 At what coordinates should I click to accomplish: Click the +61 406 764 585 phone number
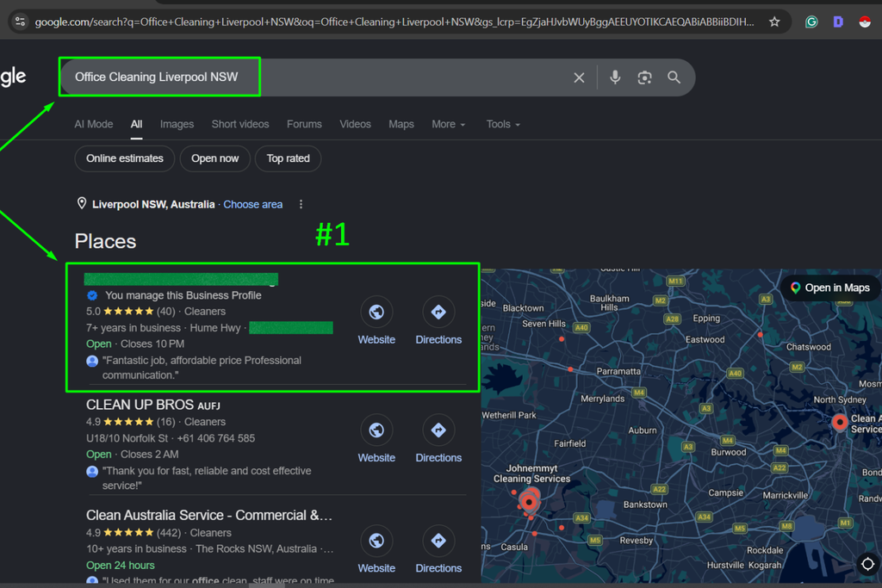tap(216, 438)
